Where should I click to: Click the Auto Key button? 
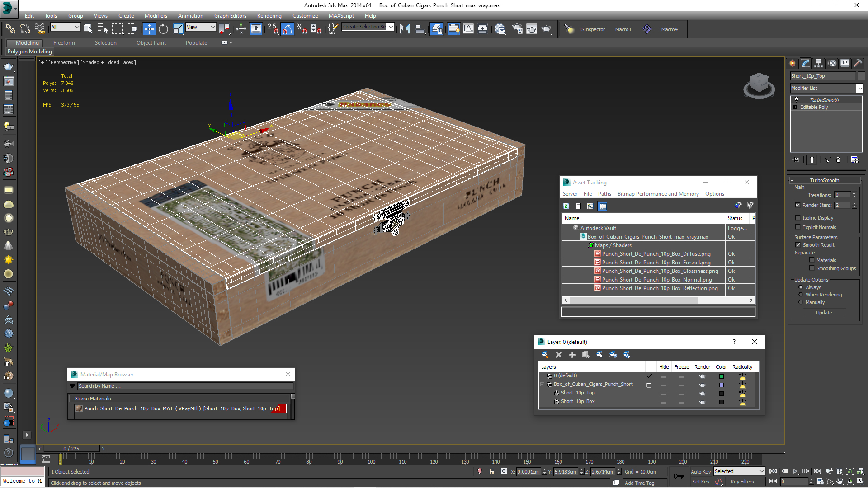point(700,471)
